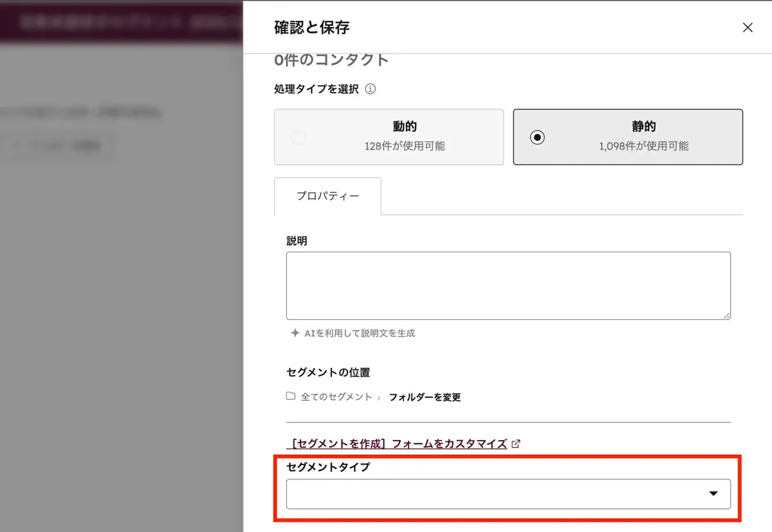Screen dimensions: 772x532
Task: Click info icon next to 処理タイプを選択
Action: click(x=371, y=89)
